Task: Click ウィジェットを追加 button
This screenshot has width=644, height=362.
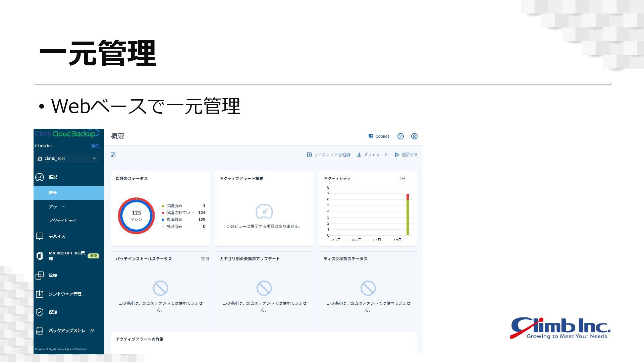Action: [328, 155]
